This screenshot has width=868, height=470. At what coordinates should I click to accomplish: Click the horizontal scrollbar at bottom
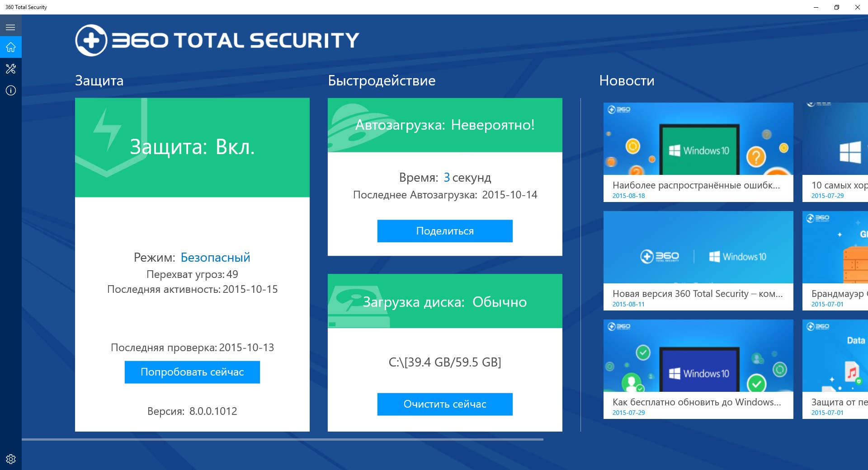tap(283, 439)
